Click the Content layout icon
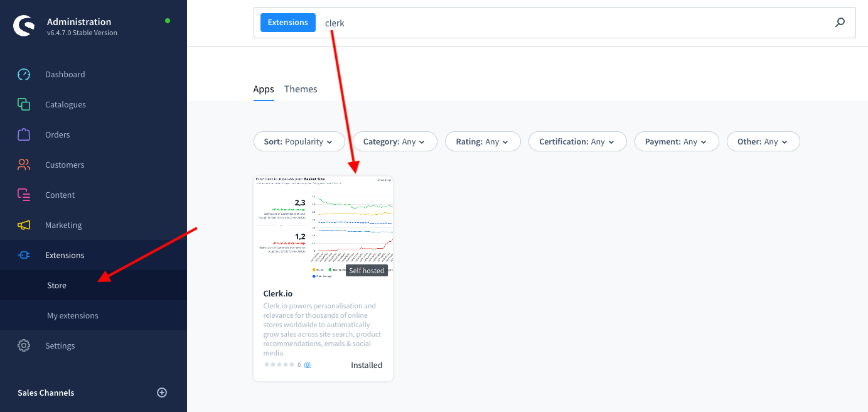 click(24, 195)
